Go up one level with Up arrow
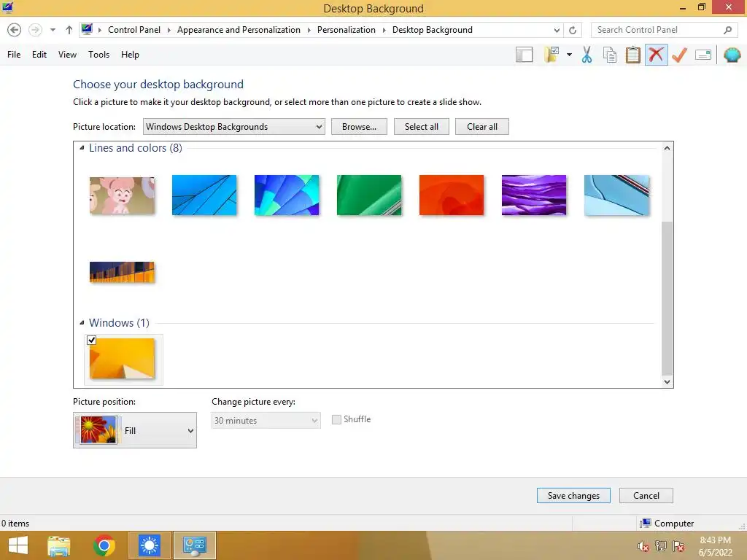The image size is (747, 560). point(69,30)
